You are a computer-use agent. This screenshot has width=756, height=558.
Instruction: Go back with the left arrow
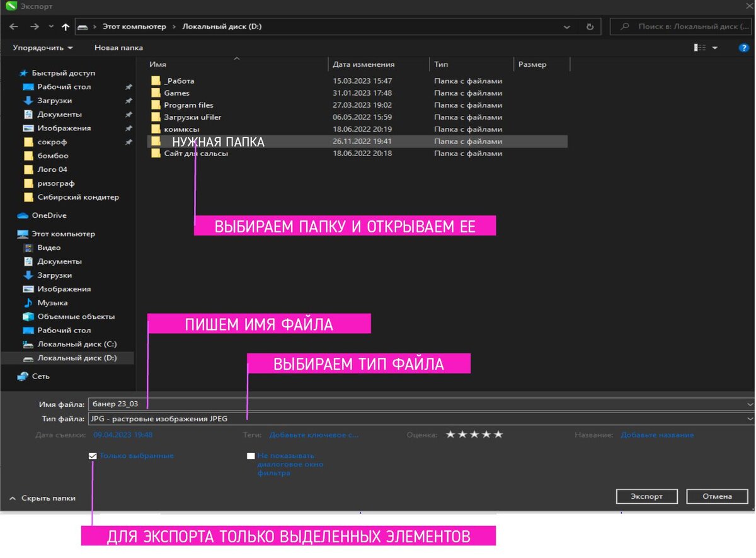[x=14, y=27]
